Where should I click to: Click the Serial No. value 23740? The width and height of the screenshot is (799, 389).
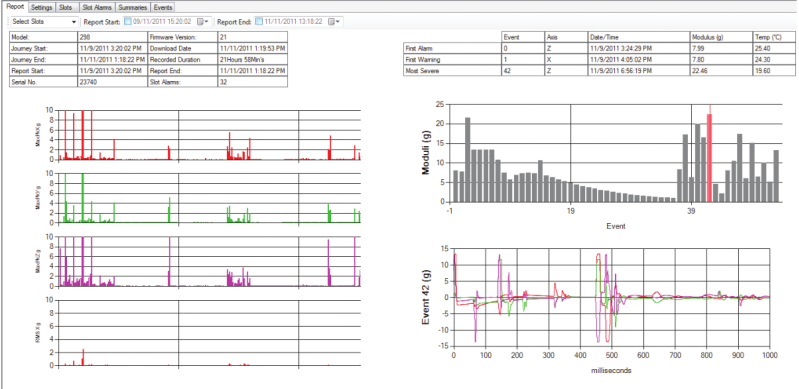[x=113, y=82]
